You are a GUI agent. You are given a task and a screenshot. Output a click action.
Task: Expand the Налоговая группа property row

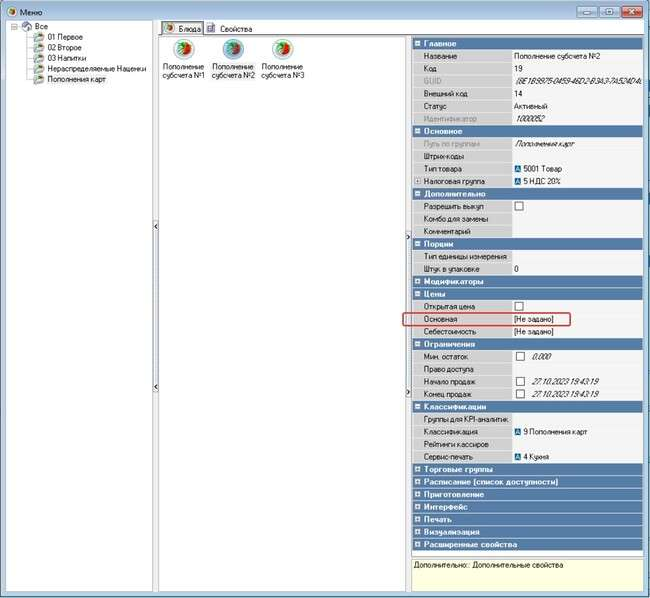(417, 181)
